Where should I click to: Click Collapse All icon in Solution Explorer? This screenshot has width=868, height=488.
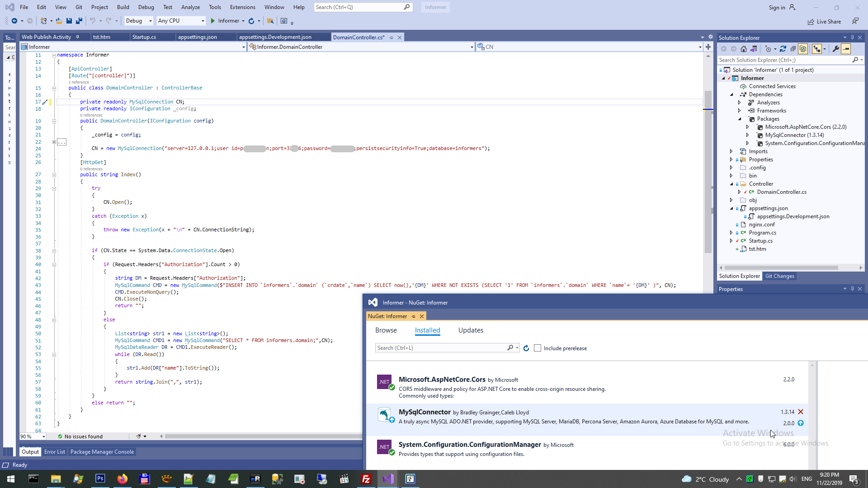(x=793, y=49)
